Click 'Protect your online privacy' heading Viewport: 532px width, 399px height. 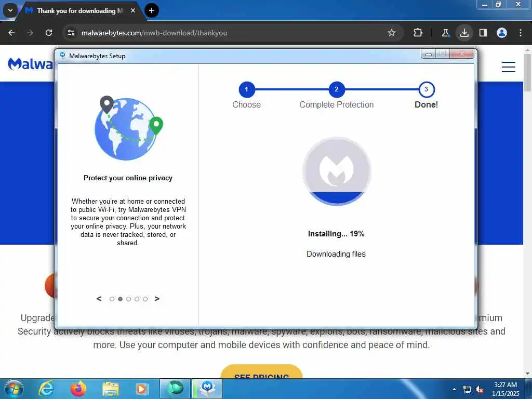point(128,178)
